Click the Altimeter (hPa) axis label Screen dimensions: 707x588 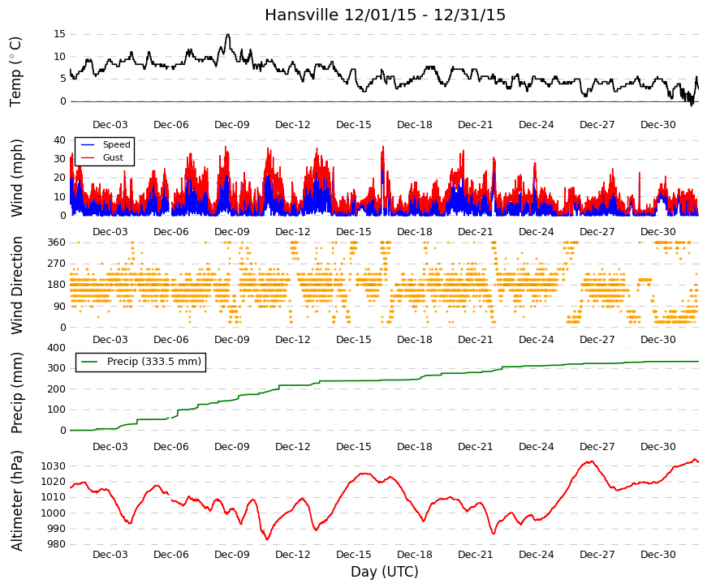click(x=16, y=500)
